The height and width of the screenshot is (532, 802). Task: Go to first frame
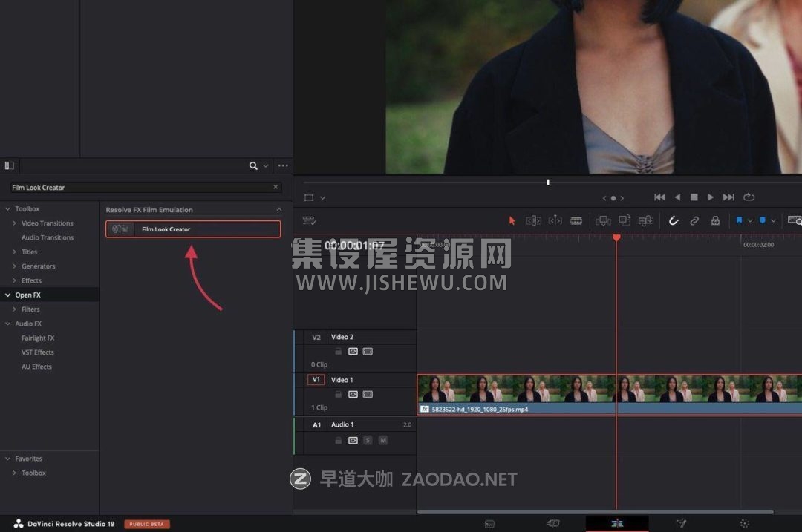[x=660, y=197]
